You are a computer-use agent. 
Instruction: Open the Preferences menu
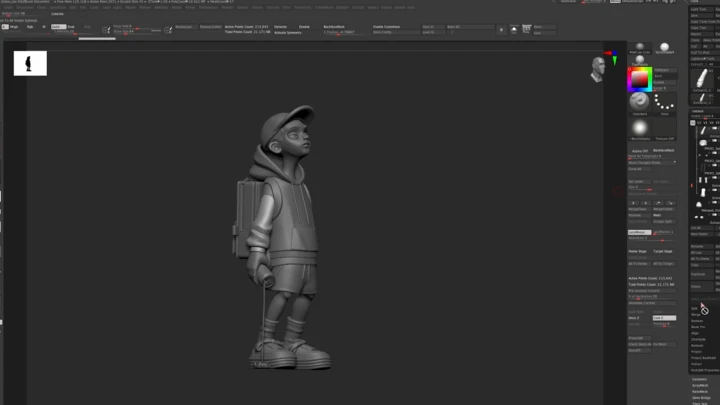point(208,7)
